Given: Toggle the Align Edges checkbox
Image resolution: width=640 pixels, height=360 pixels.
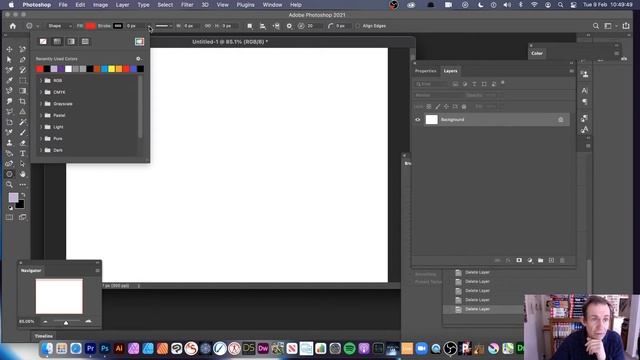Looking at the screenshot, I should 358,26.
